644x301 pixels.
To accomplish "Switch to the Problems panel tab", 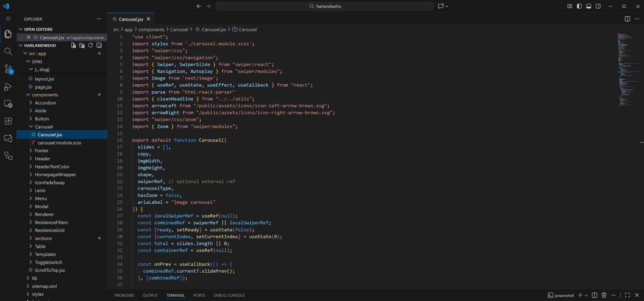I will [124, 295].
